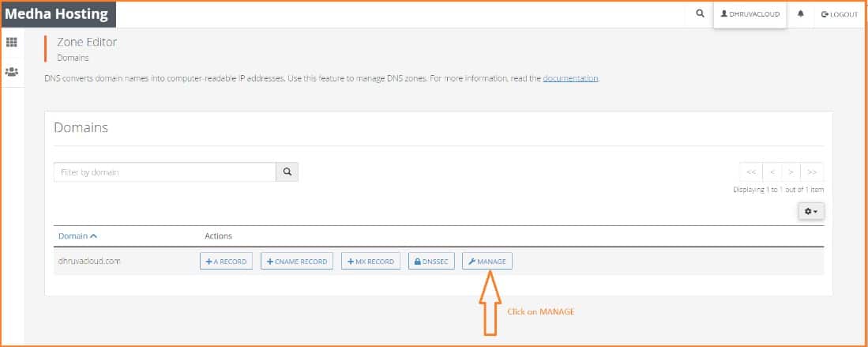Sort by the Domain column header
The height and width of the screenshot is (347, 868).
pos(77,236)
